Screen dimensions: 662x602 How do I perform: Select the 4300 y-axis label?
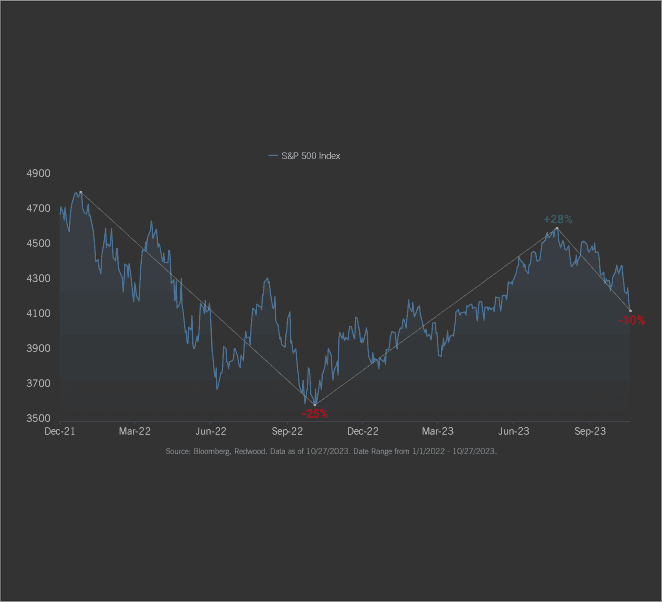tap(38, 278)
